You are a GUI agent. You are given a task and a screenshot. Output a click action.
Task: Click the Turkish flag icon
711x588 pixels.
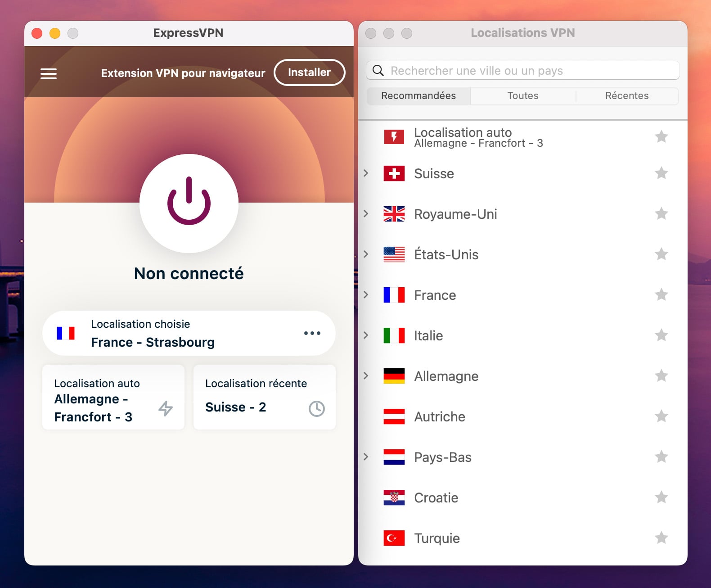pos(394,538)
